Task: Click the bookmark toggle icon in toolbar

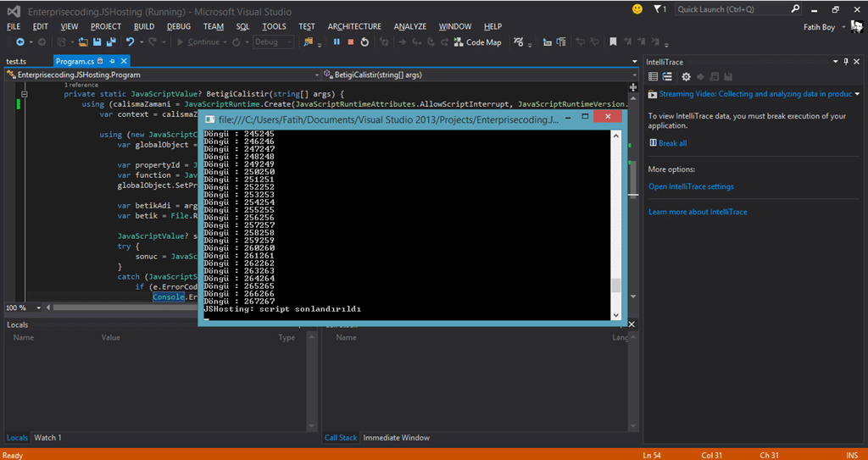Action: point(613,42)
